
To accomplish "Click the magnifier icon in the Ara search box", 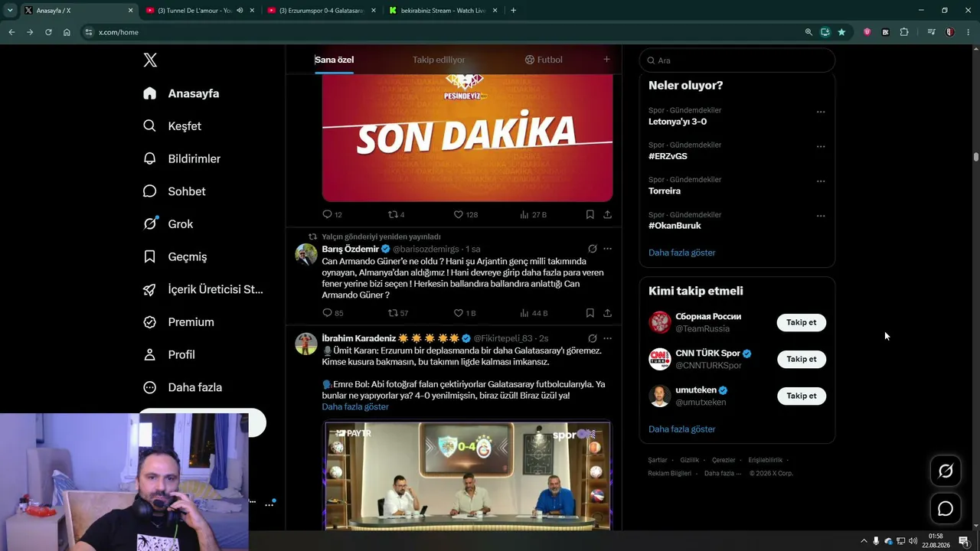I will click(x=651, y=60).
